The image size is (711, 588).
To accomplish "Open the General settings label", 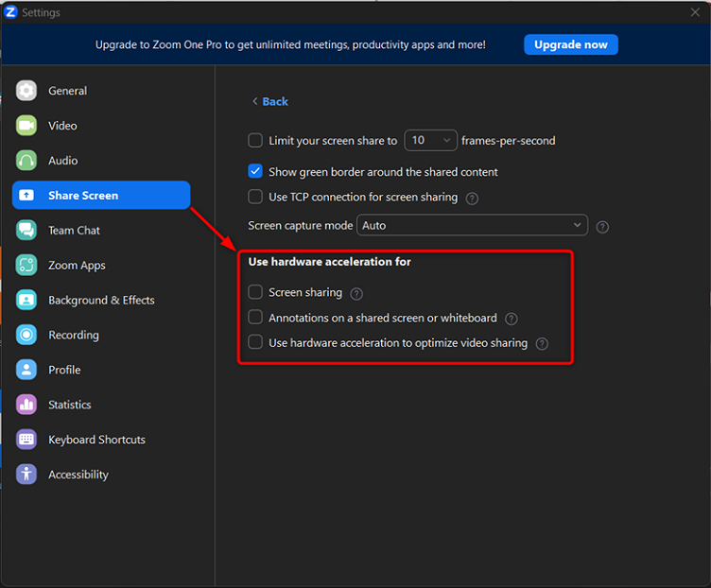I will tap(67, 91).
